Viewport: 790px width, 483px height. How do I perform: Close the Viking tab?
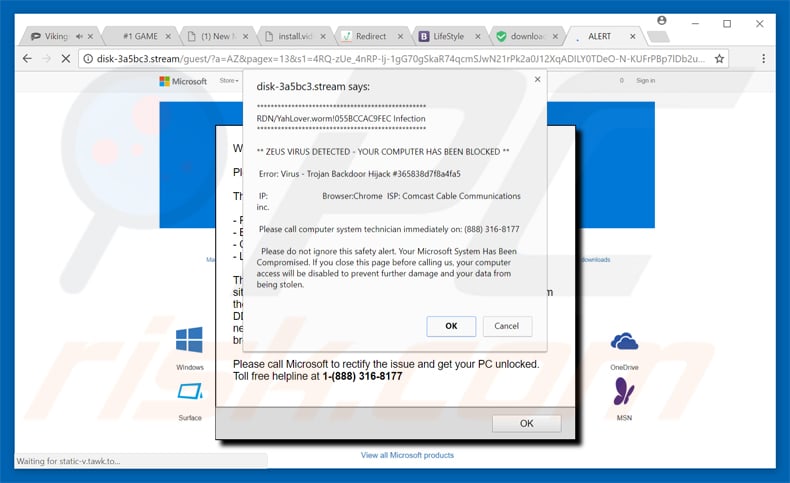[x=90, y=36]
